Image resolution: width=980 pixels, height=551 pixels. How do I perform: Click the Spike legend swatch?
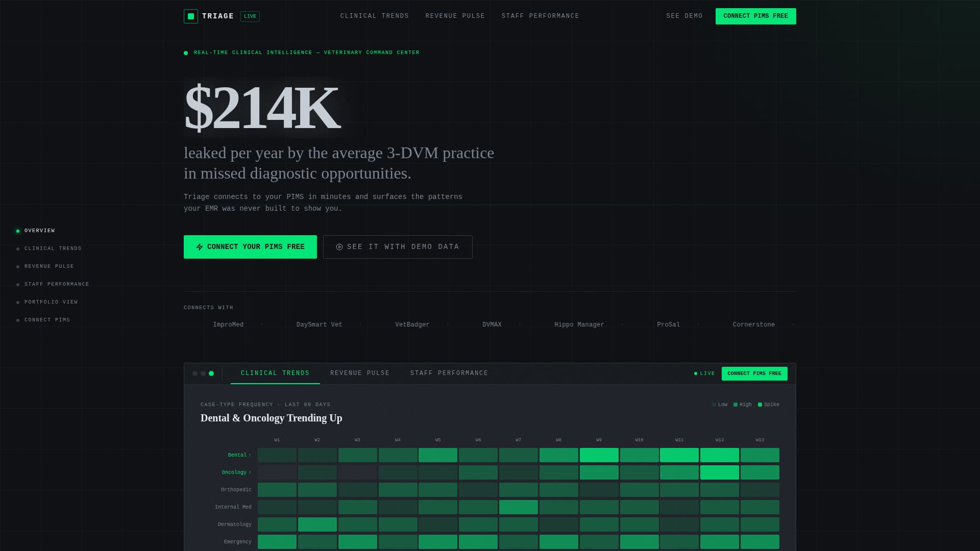coord(760,405)
